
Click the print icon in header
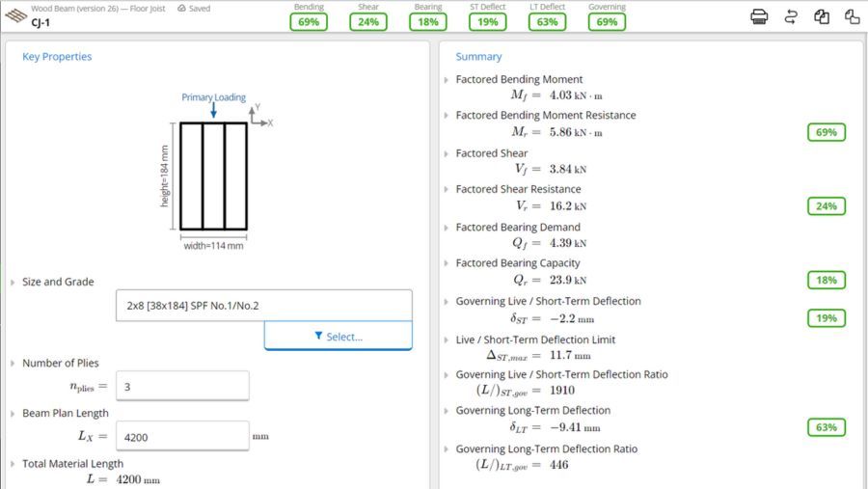759,16
